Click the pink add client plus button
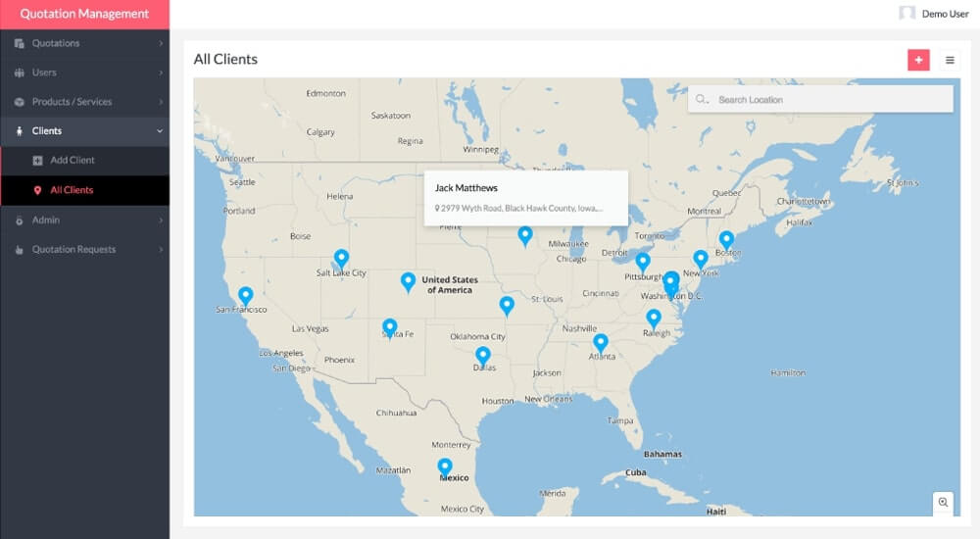The width and height of the screenshot is (980, 539). pos(918,60)
